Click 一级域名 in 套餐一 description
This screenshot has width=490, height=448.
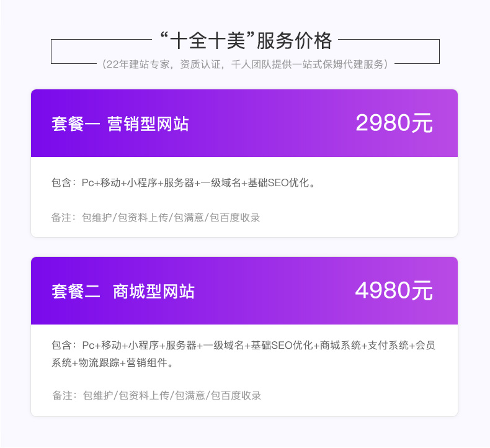point(221,182)
